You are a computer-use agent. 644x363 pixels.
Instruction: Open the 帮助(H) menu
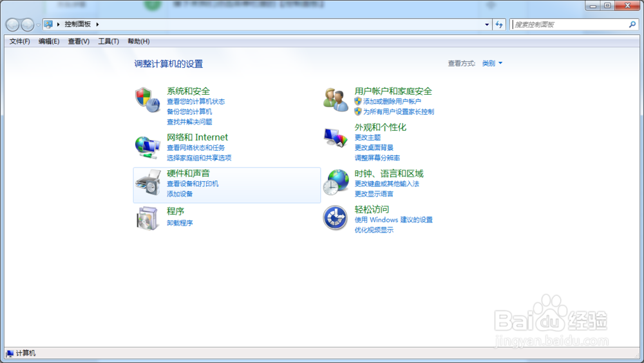tap(138, 41)
